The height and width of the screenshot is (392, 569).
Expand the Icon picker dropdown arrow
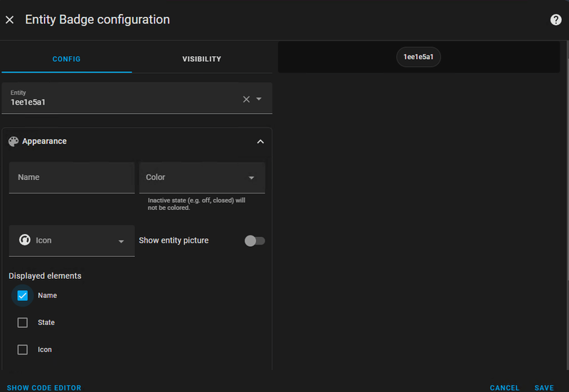point(121,241)
